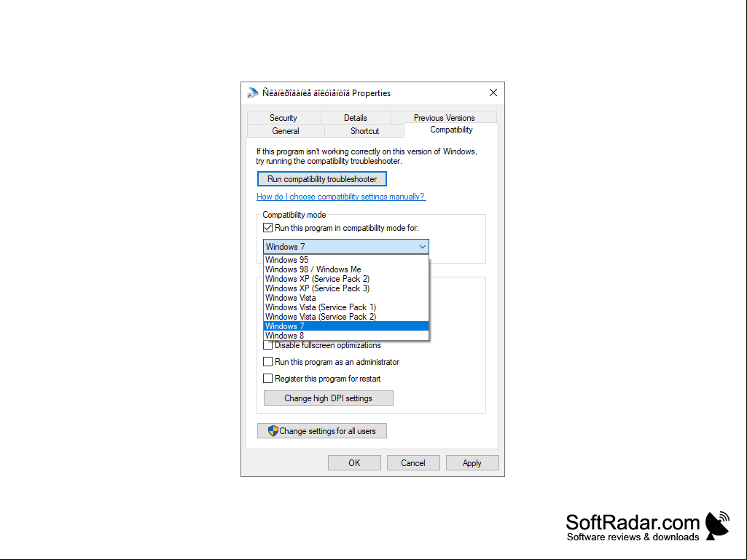
Task: Click the Apply button
Action: coord(472,463)
